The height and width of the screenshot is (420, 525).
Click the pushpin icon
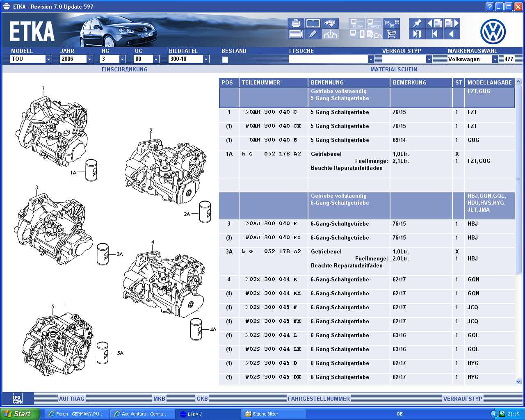click(x=417, y=23)
